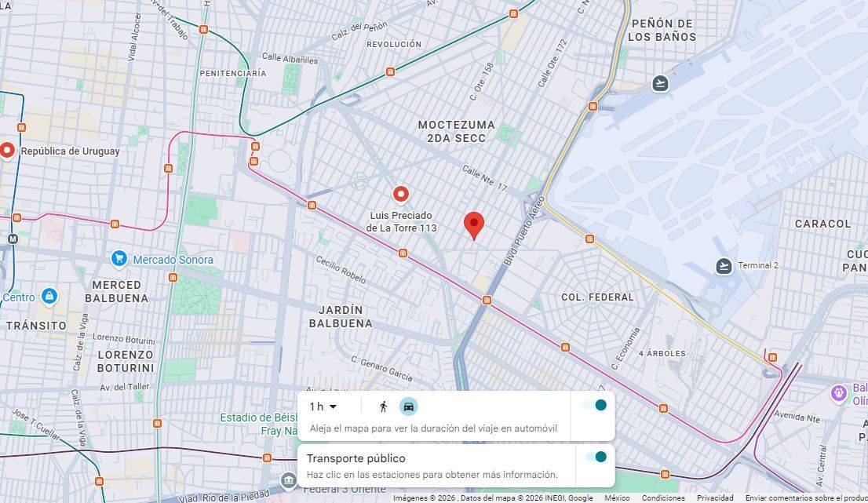Click the República de Uruguay location pin
The image size is (868, 503).
6,151
